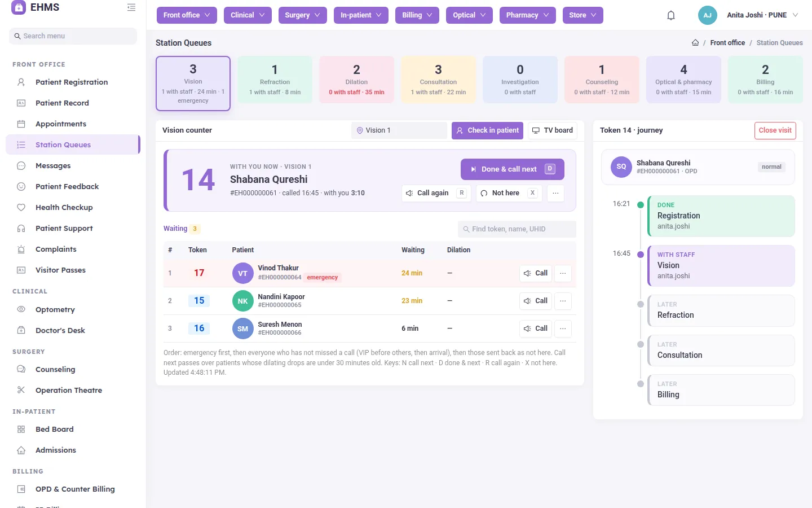Click the Appointments calendar icon

(21, 124)
